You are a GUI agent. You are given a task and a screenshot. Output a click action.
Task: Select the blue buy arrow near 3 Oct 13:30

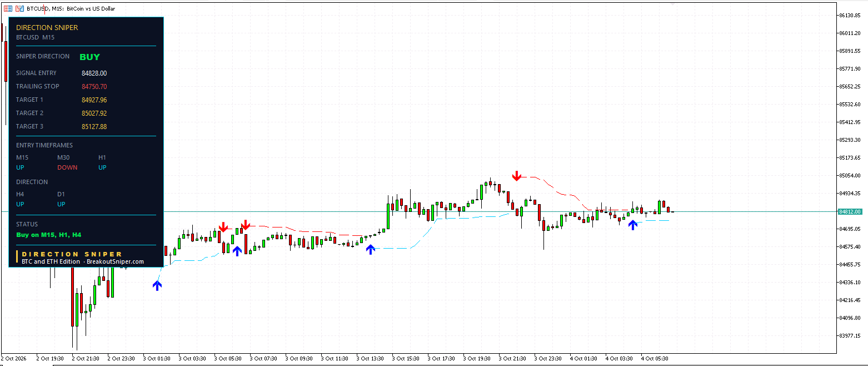click(371, 249)
